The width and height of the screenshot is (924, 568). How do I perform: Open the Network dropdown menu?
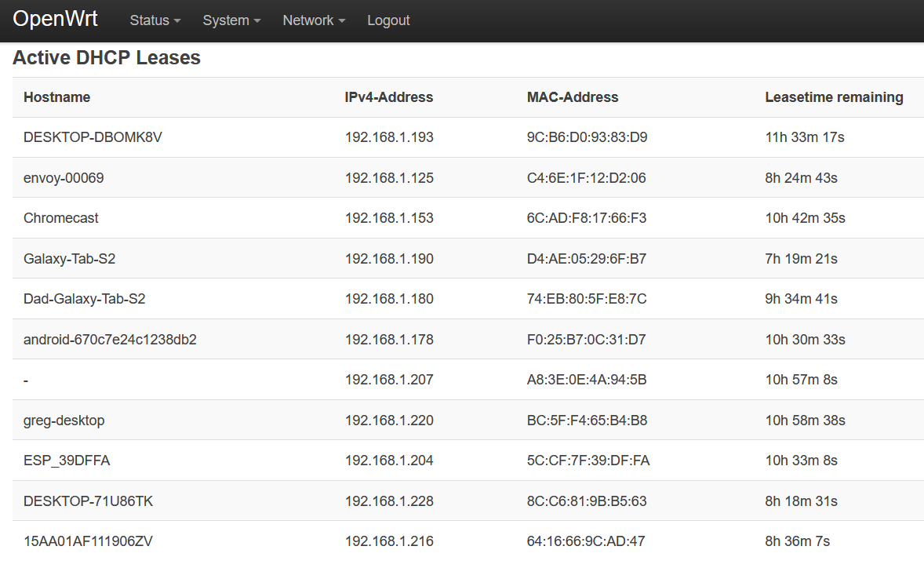[313, 20]
